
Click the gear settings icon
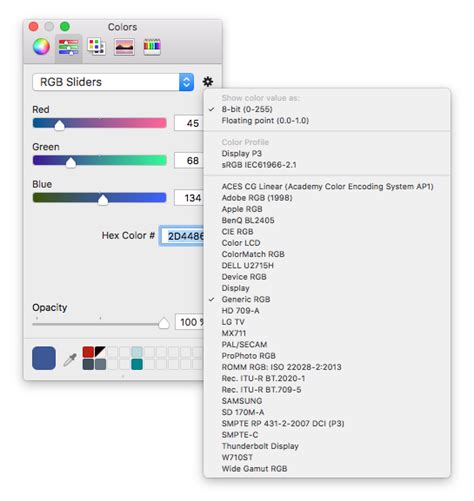208,82
